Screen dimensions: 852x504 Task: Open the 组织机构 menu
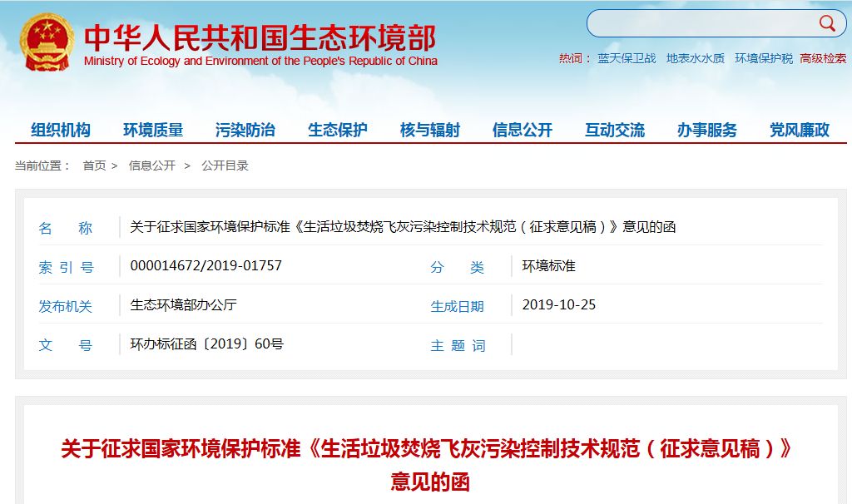click(60, 130)
